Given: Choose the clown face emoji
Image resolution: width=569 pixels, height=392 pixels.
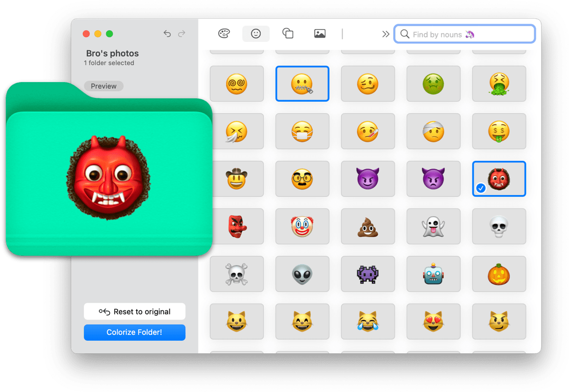Looking at the screenshot, I should coord(302,226).
